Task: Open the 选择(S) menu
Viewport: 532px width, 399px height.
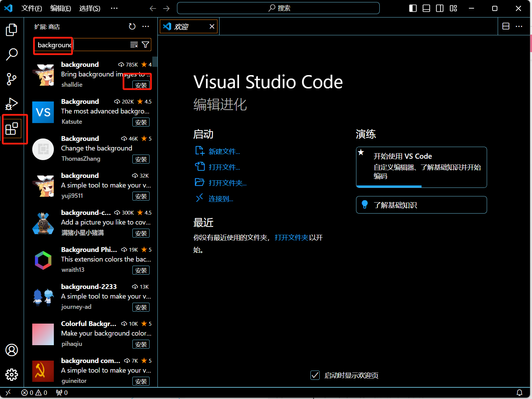Action: (90, 8)
